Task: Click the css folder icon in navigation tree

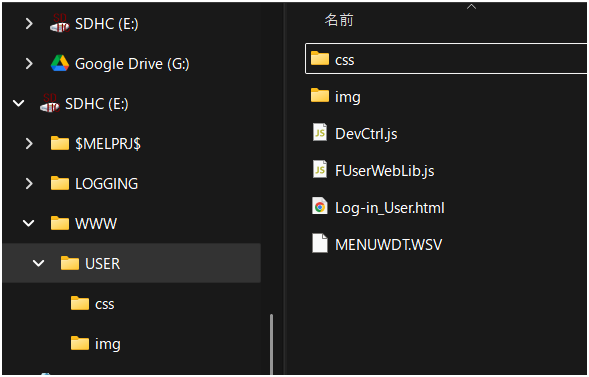Action: tap(80, 303)
